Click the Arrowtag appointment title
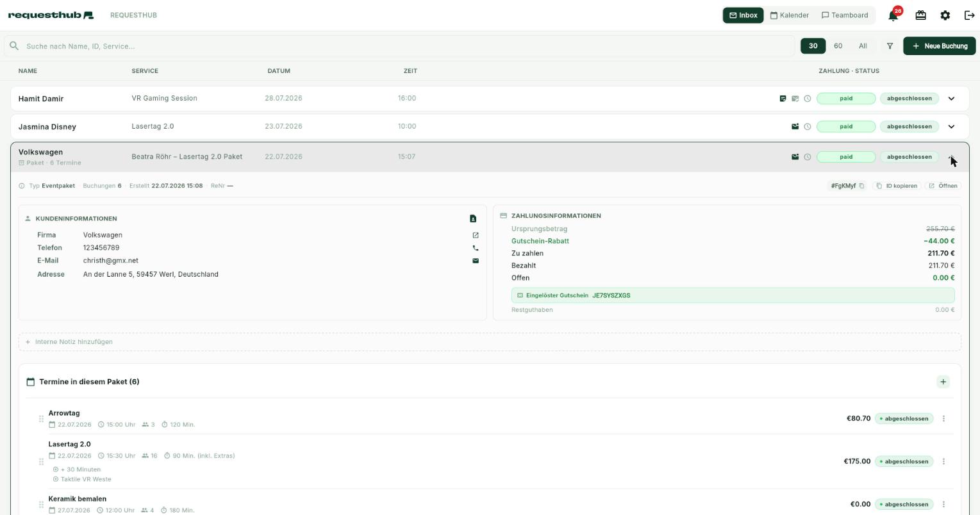 (64, 413)
